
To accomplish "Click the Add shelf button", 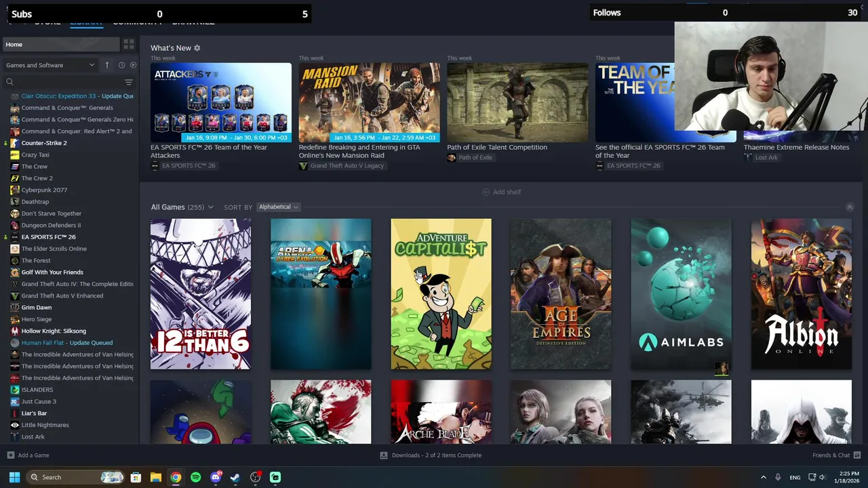I will [x=501, y=192].
